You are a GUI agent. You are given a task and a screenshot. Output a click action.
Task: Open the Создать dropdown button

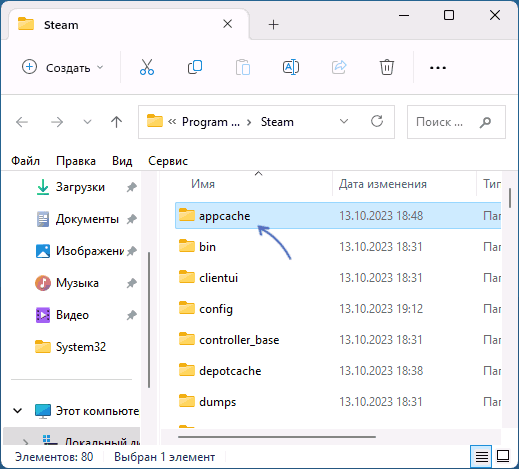[x=63, y=68]
